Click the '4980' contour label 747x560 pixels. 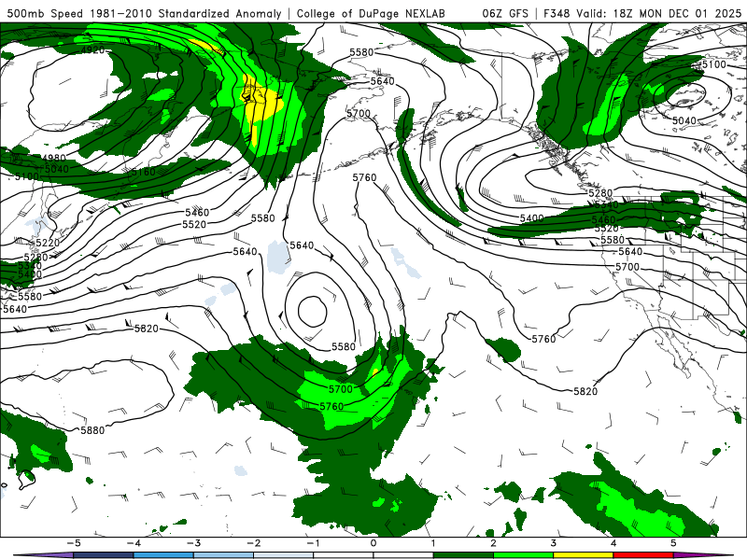tap(54, 158)
